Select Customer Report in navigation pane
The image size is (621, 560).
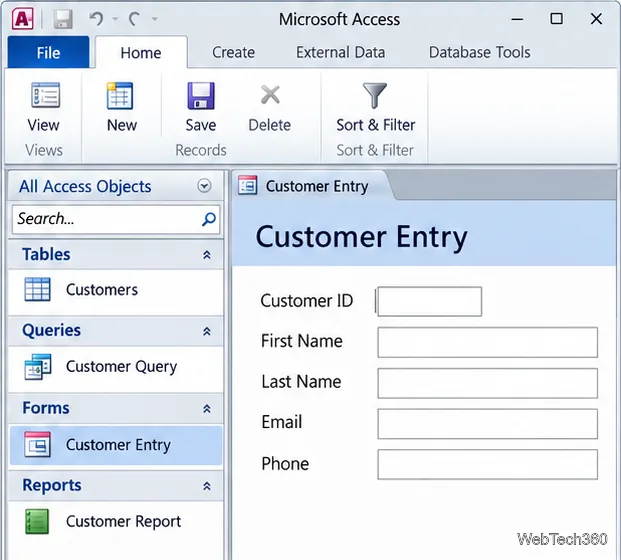(115, 522)
